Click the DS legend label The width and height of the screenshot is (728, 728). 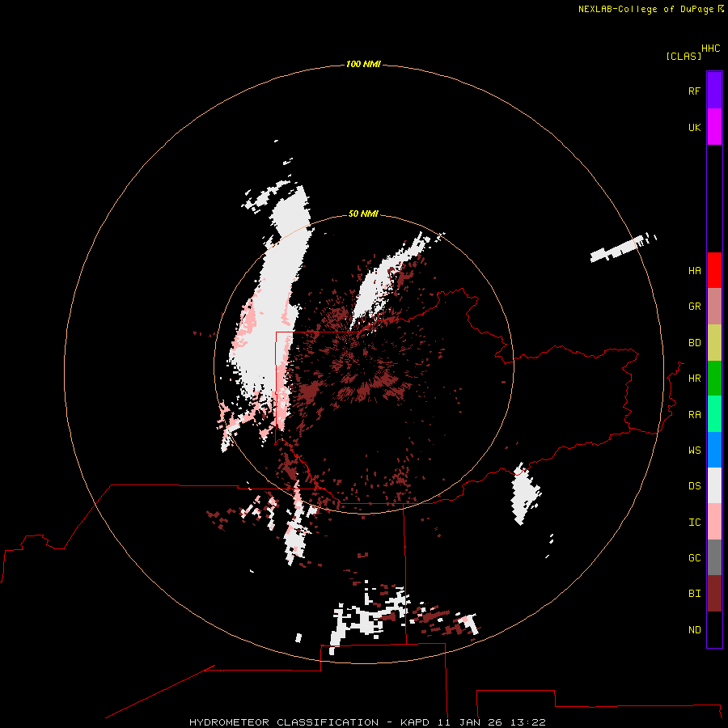click(694, 485)
